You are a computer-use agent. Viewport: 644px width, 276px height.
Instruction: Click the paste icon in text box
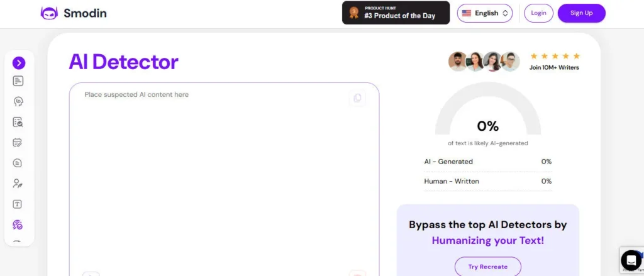357,98
